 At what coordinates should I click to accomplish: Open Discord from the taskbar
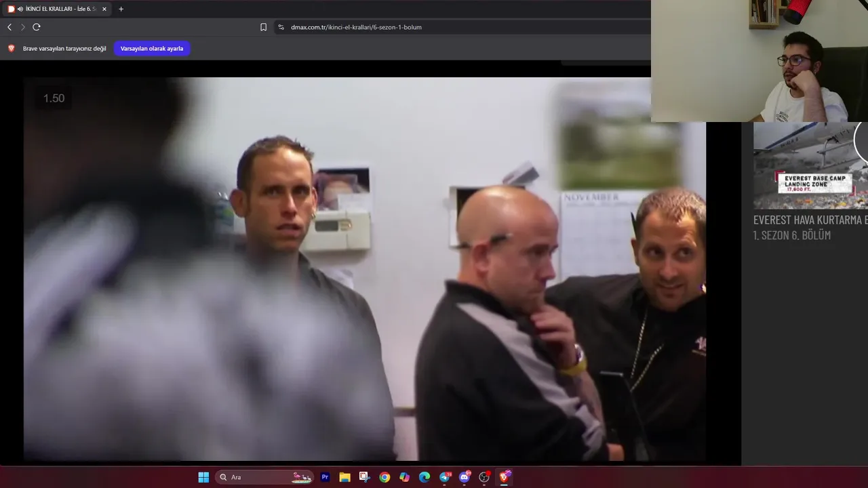pyautogui.click(x=465, y=477)
